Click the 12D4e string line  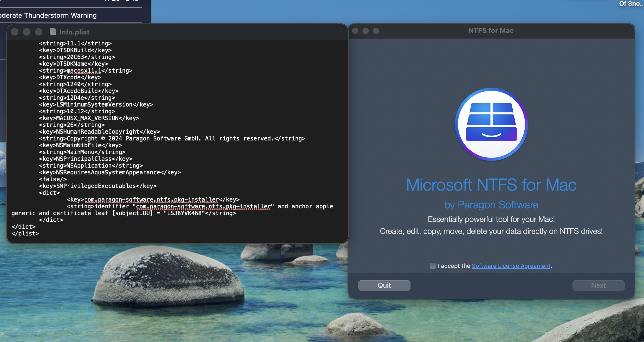tap(77, 98)
